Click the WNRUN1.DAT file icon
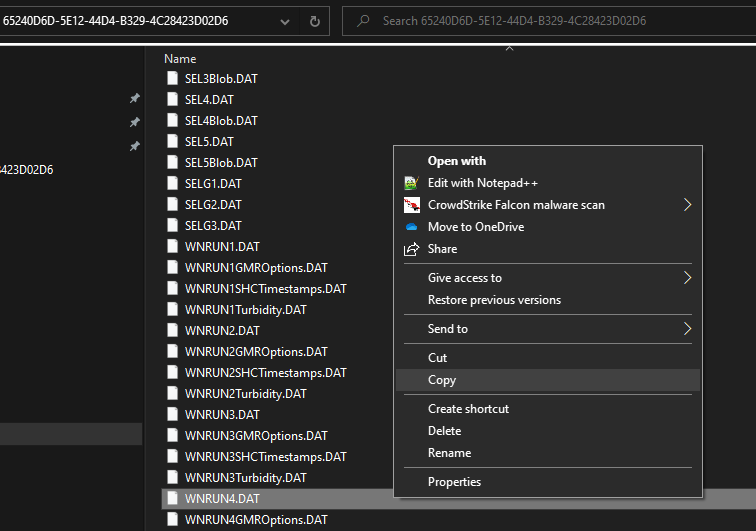 pos(172,246)
